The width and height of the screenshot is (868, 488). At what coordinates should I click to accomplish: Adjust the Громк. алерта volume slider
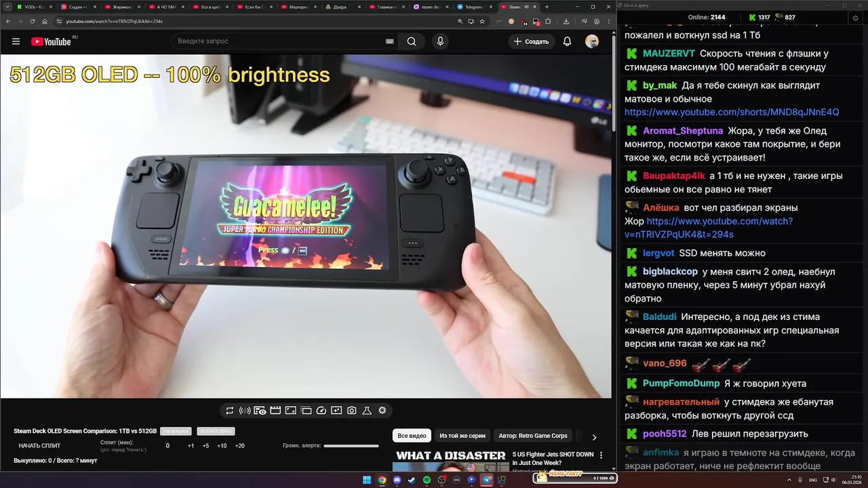click(351, 446)
